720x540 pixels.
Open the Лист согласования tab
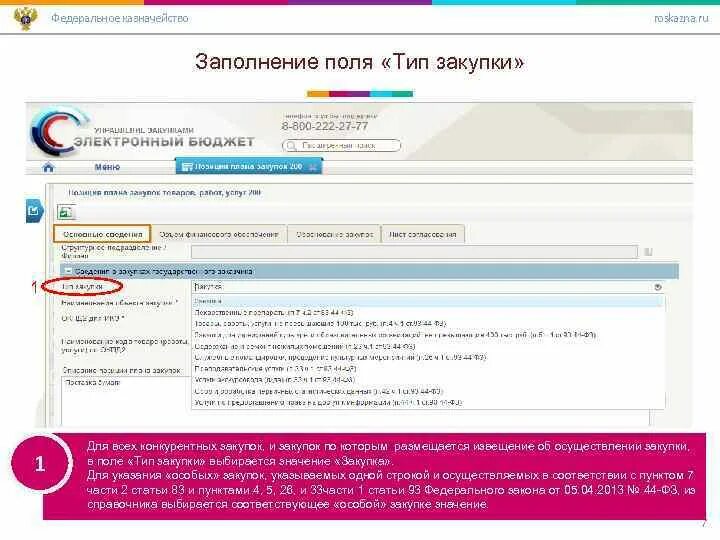pyautogui.click(x=422, y=234)
